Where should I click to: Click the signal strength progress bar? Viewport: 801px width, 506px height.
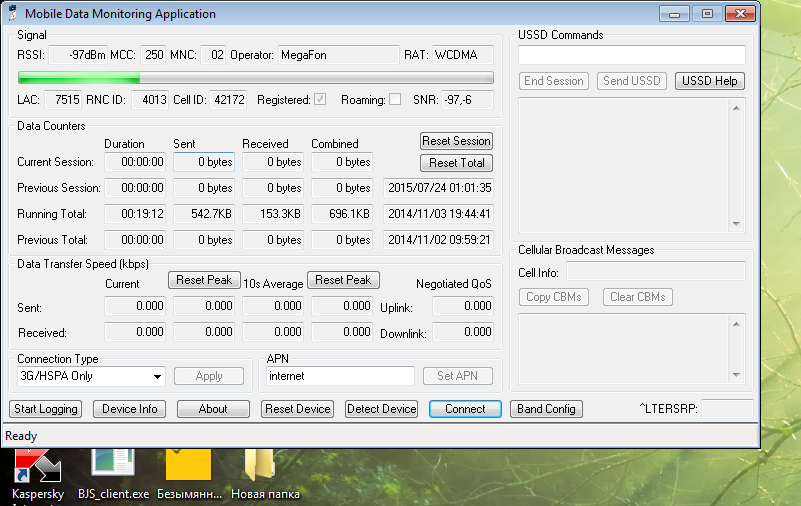255,78
